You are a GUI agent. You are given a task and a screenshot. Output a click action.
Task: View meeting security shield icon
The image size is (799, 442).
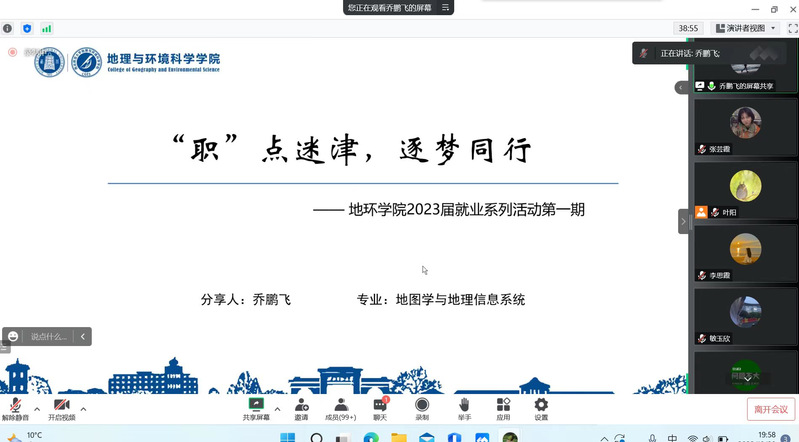pyautogui.click(x=27, y=29)
